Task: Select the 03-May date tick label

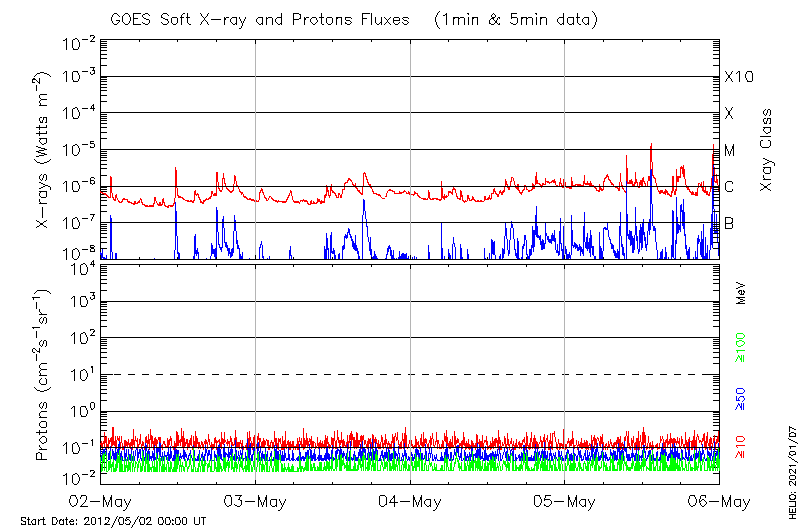Action: (x=256, y=502)
